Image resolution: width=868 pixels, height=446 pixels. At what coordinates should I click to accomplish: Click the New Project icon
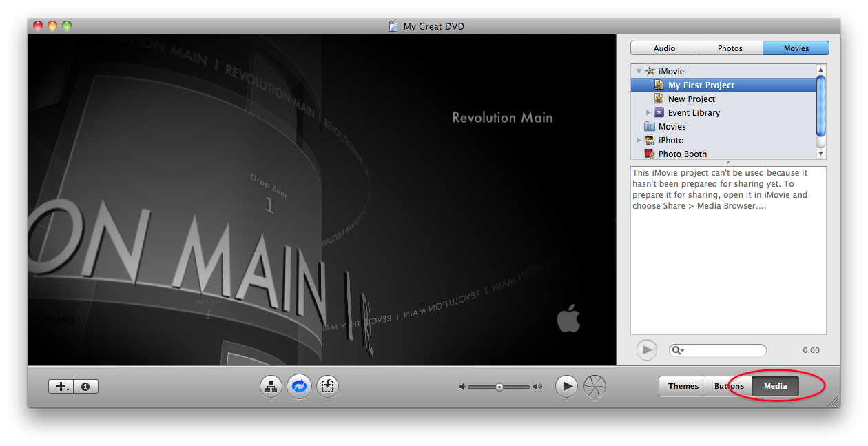tap(659, 99)
